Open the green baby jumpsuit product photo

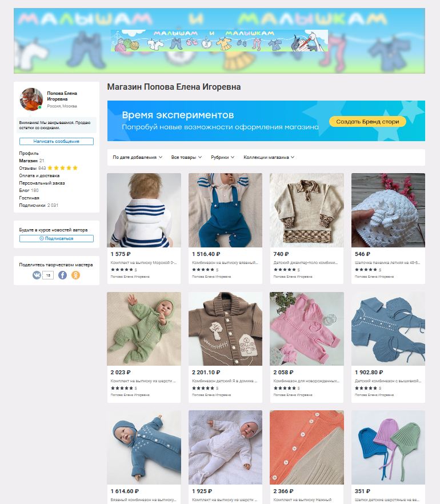point(144,329)
